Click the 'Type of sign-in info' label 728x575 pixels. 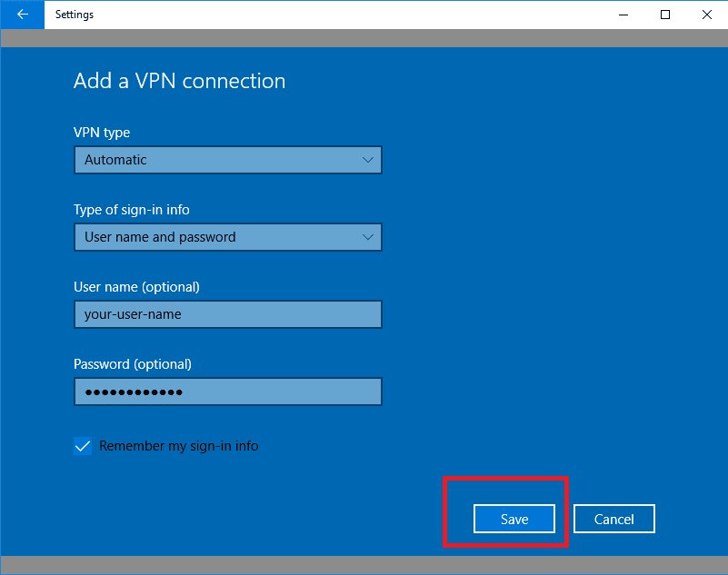click(x=132, y=210)
